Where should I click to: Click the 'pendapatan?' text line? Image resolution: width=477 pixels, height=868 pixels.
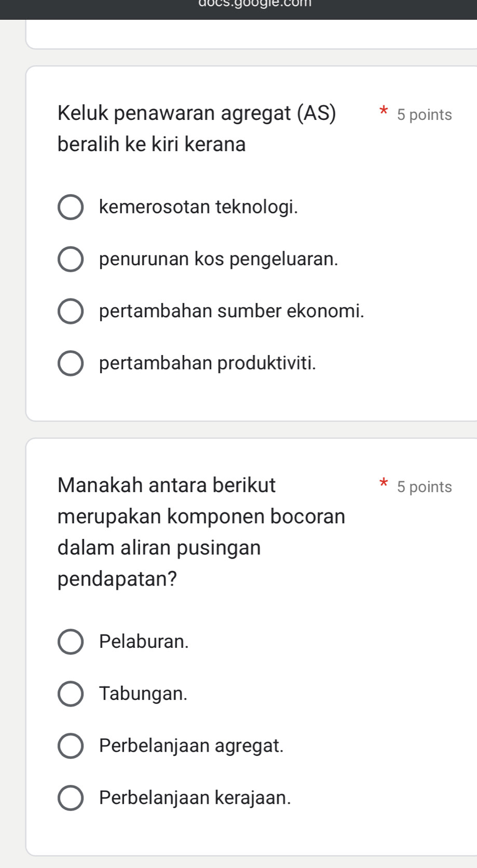117,579
